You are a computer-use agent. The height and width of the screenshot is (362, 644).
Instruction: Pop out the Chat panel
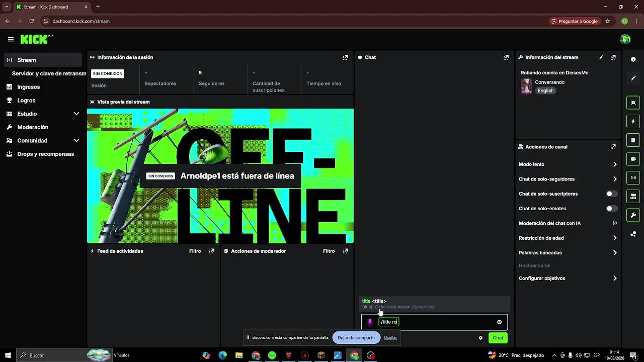click(x=506, y=57)
